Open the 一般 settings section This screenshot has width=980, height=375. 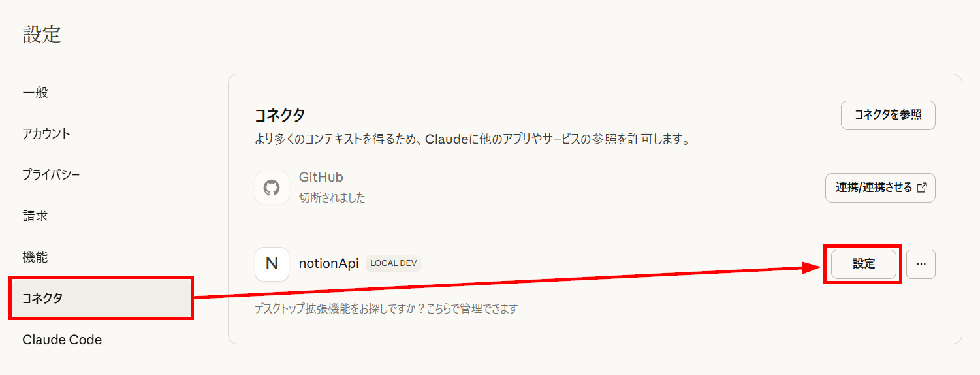coord(35,93)
